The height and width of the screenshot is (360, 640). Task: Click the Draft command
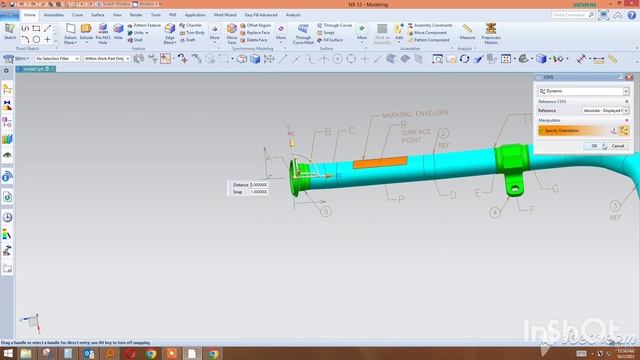point(187,40)
